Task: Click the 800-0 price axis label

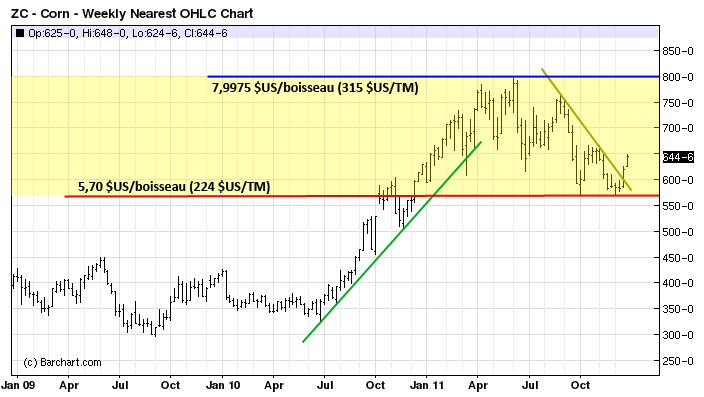Action: (x=678, y=77)
